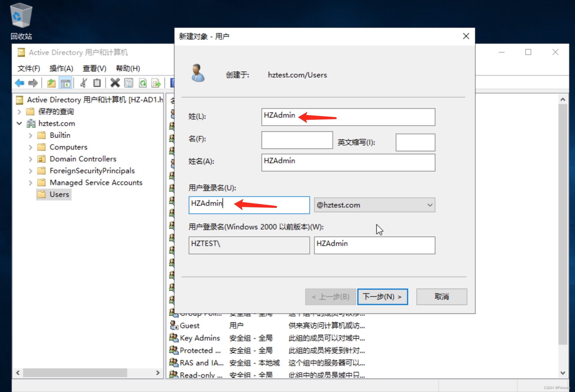
Task: Click the Up one level folder icon
Action: pyautogui.click(x=51, y=83)
